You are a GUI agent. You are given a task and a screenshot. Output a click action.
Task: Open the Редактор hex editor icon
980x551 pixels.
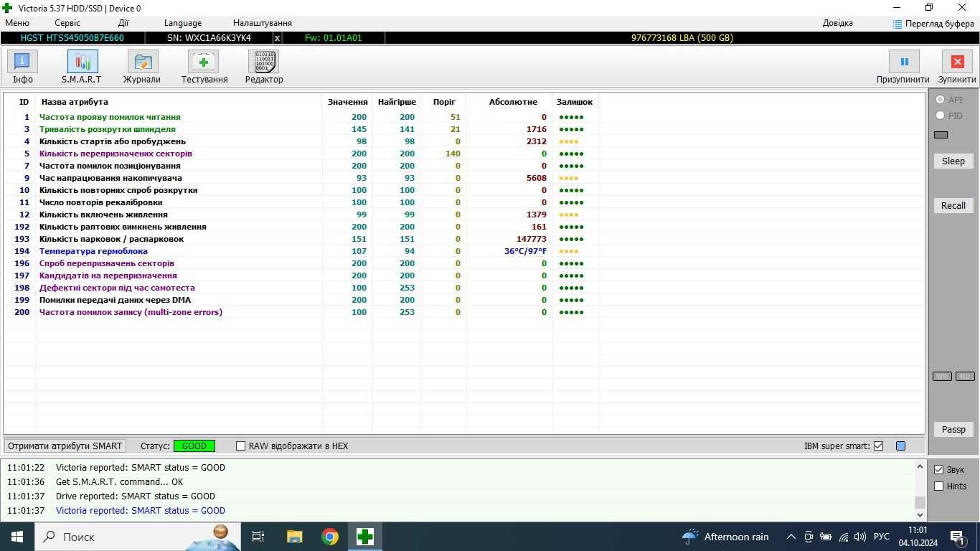tap(263, 62)
